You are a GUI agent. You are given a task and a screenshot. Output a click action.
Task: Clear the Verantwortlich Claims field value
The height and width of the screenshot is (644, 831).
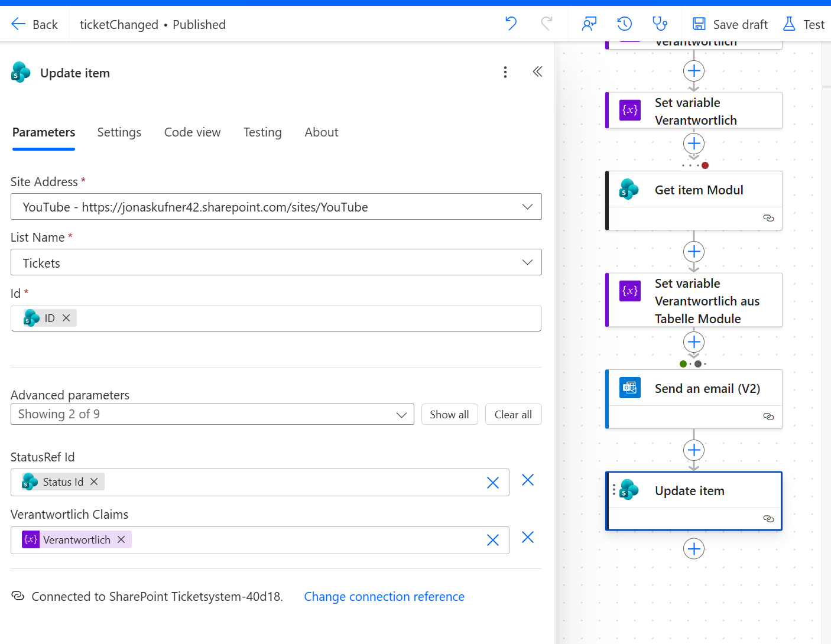coord(492,540)
